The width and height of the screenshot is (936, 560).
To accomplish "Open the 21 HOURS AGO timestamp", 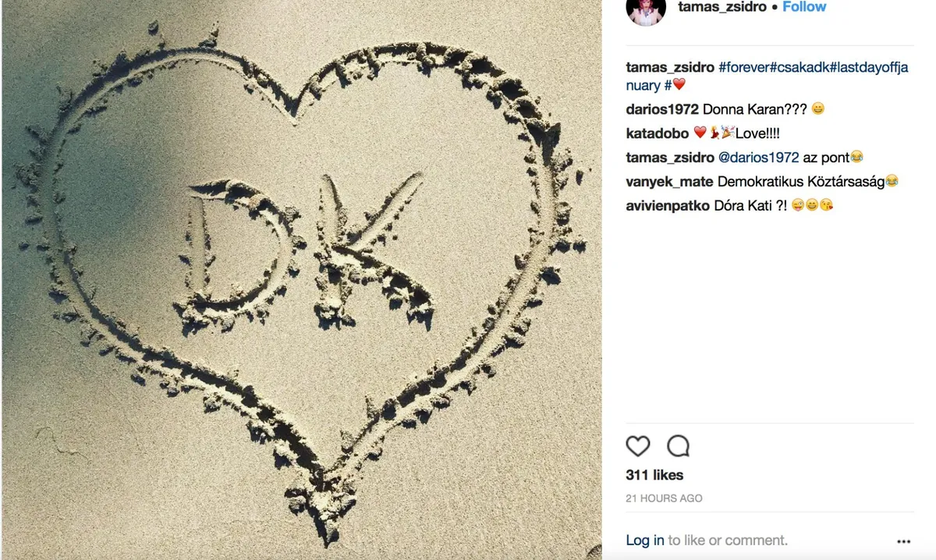I will pyautogui.click(x=664, y=498).
